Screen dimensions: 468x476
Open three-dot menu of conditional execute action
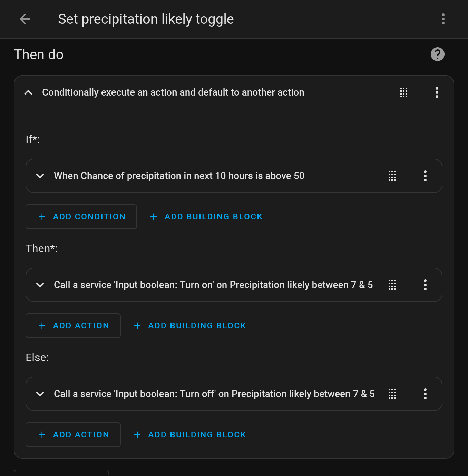tap(437, 92)
